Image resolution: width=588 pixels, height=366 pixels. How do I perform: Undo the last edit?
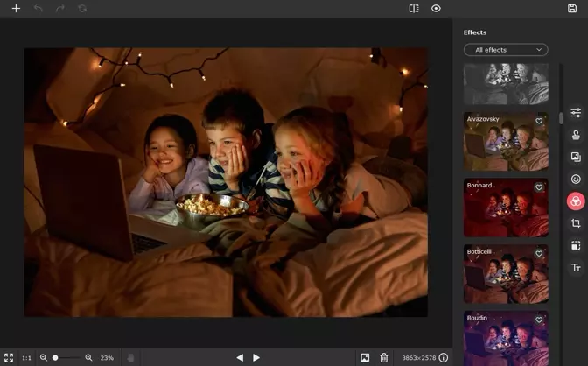tap(38, 8)
